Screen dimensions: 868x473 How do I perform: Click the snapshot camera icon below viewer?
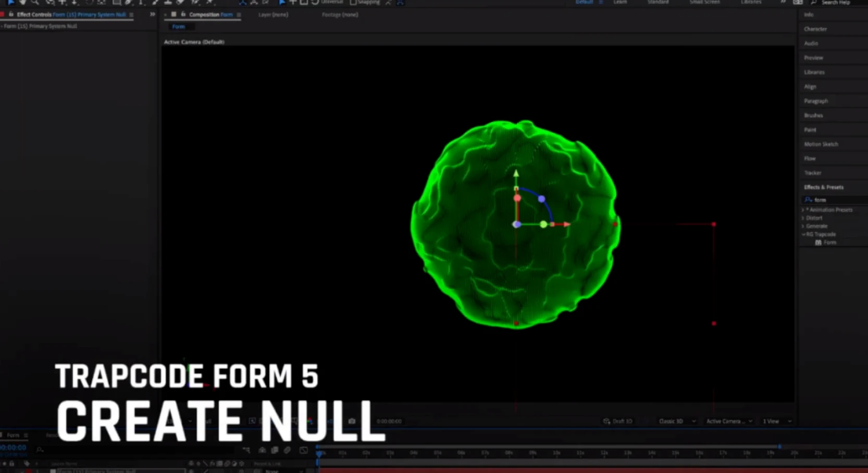352,421
